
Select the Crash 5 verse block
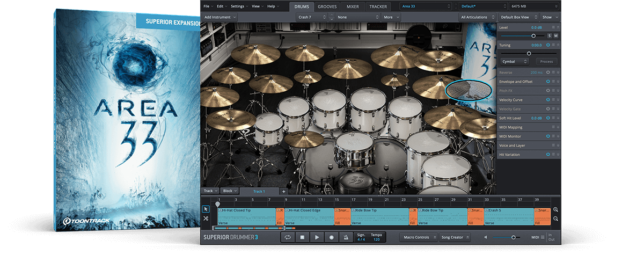coord(509,217)
